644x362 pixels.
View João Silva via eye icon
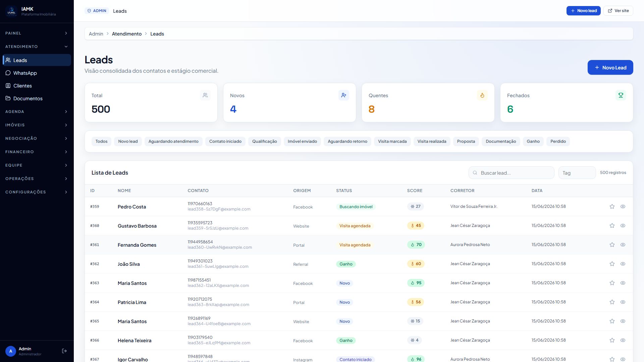[x=623, y=264]
